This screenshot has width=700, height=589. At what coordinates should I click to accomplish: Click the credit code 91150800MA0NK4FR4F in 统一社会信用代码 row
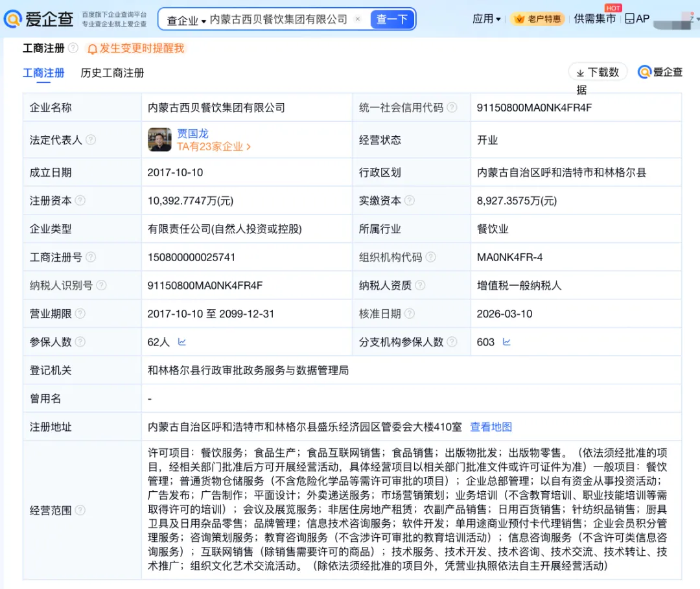(534, 108)
